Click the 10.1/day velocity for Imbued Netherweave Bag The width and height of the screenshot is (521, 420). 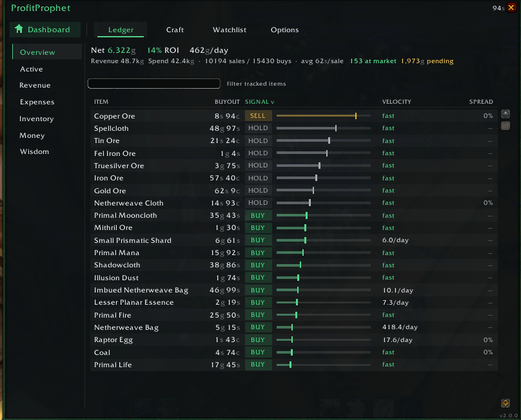[x=398, y=290]
